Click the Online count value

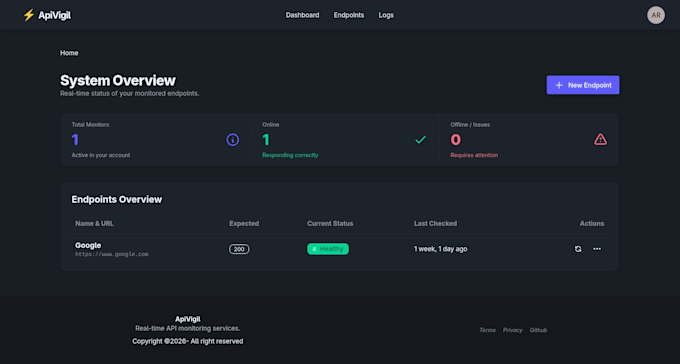[x=266, y=140]
